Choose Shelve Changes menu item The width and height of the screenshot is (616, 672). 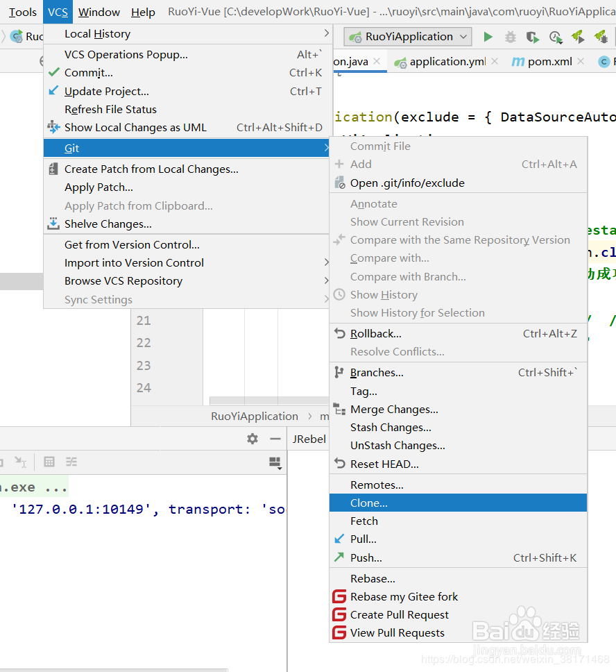[188, 224]
